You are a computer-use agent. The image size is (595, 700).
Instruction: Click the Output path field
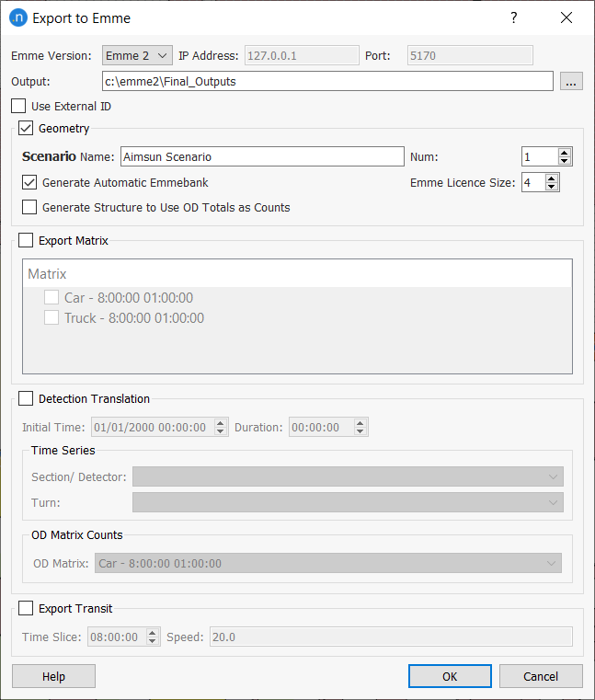coord(327,81)
